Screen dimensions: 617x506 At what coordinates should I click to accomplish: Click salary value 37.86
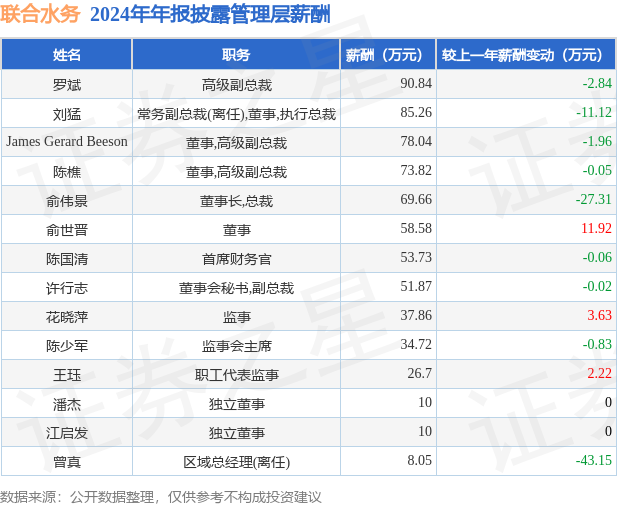coord(416,315)
